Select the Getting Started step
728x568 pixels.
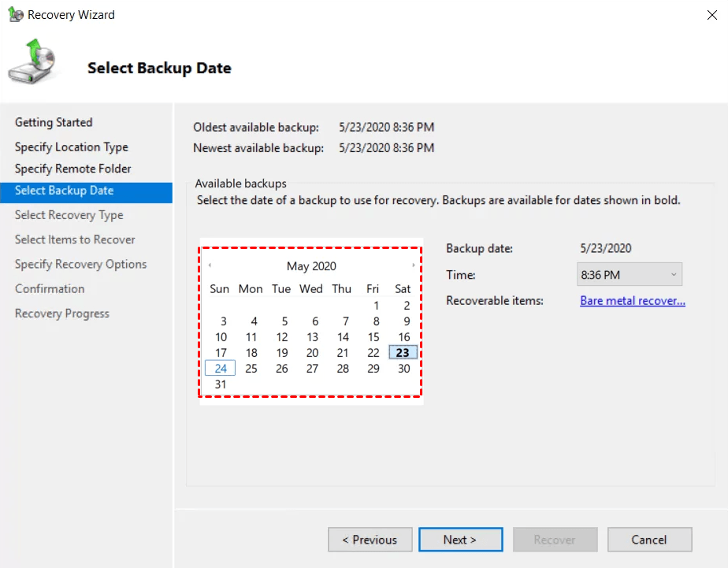(x=54, y=122)
